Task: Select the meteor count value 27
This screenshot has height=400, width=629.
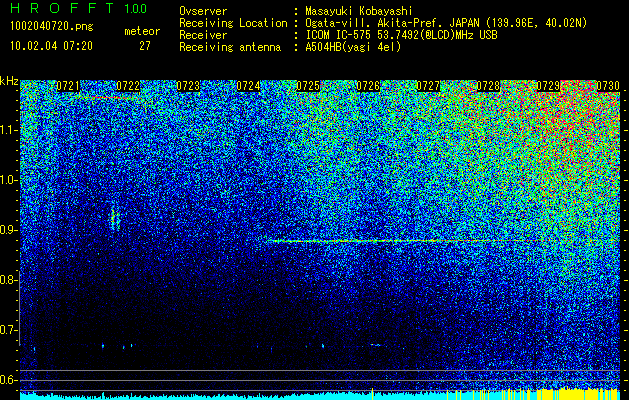Action: point(145,46)
